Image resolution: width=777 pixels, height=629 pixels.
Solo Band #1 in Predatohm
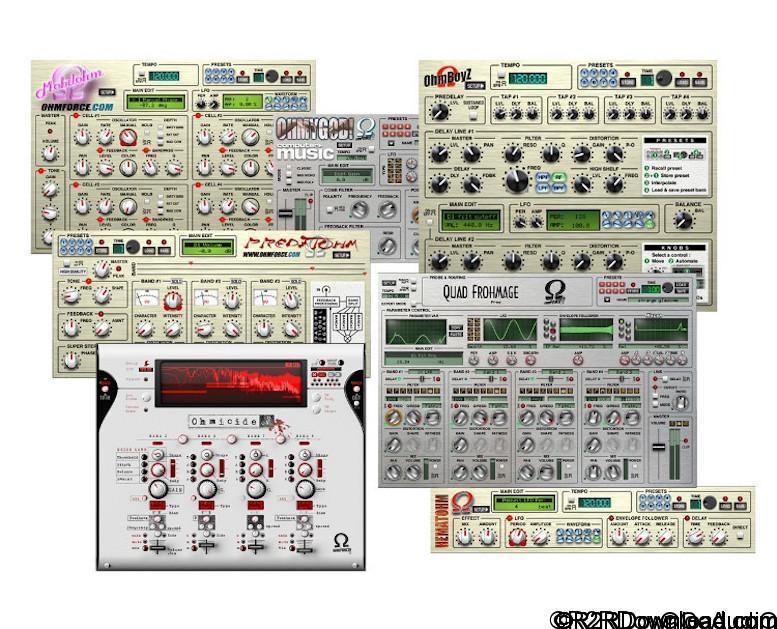(176, 281)
